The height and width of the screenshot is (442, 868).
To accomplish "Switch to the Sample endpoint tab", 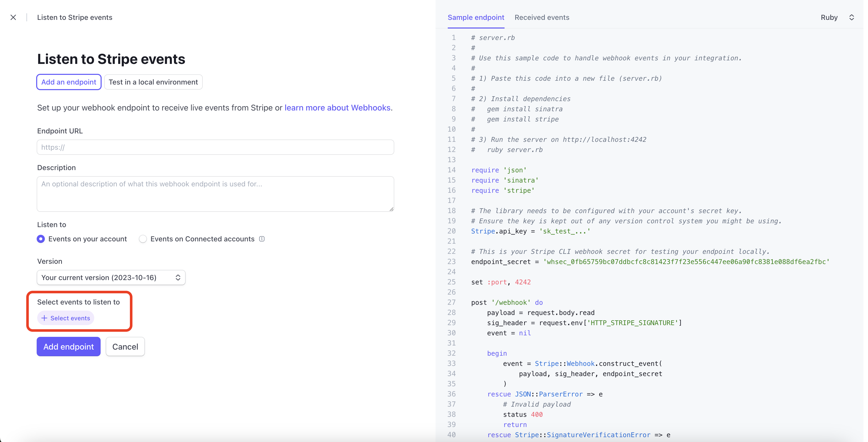I will click(x=476, y=17).
